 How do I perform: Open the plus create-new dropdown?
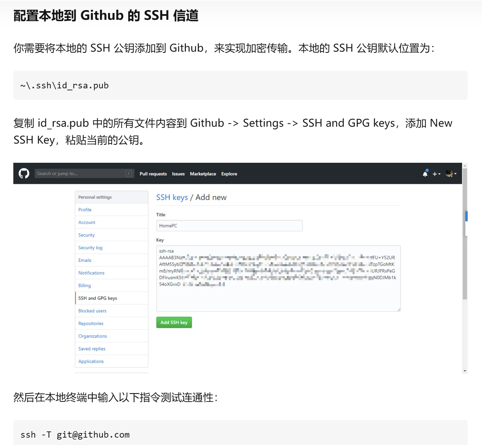pyautogui.click(x=436, y=174)
